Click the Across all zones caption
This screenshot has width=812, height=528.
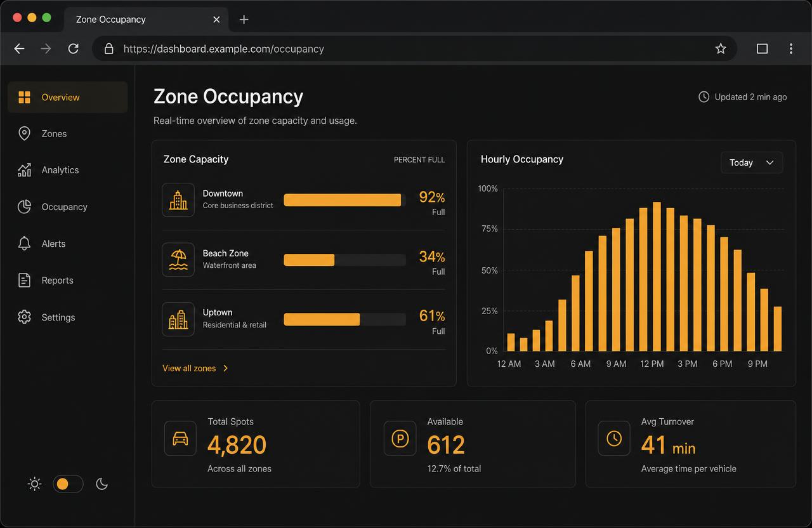pyautogui.click(x=239, y=469)
